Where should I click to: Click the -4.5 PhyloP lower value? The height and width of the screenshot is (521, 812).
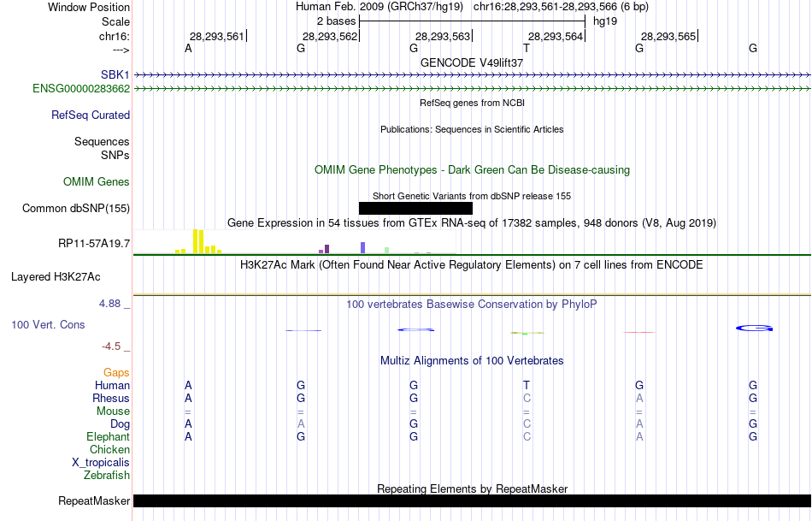click(x=111, y=346)
